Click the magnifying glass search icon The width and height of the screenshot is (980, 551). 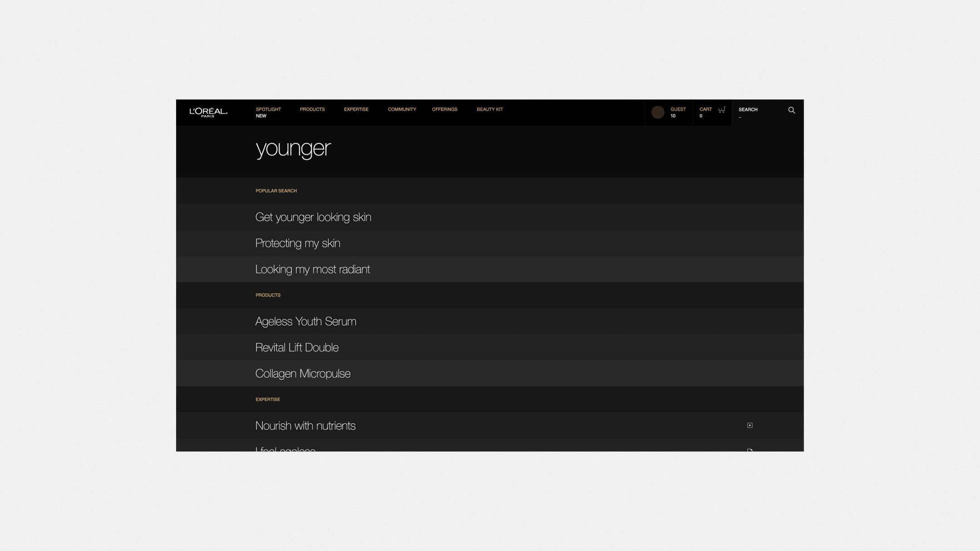[791, 110]
